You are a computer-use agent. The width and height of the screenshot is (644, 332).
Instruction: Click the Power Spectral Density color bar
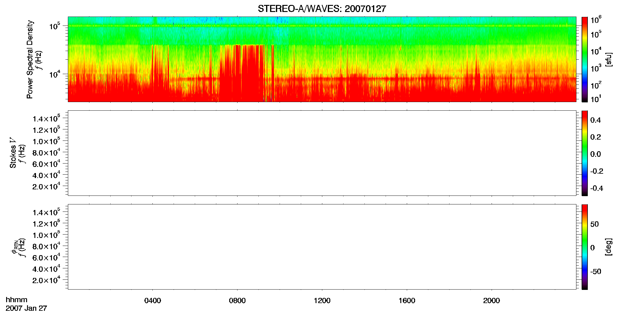584,59
